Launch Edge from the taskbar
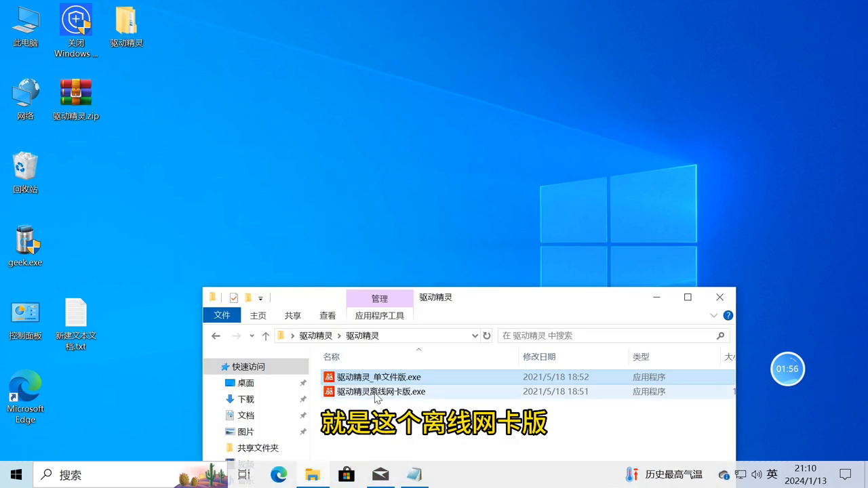The width and height of the screenshot is (868, 488). [279, 474]
